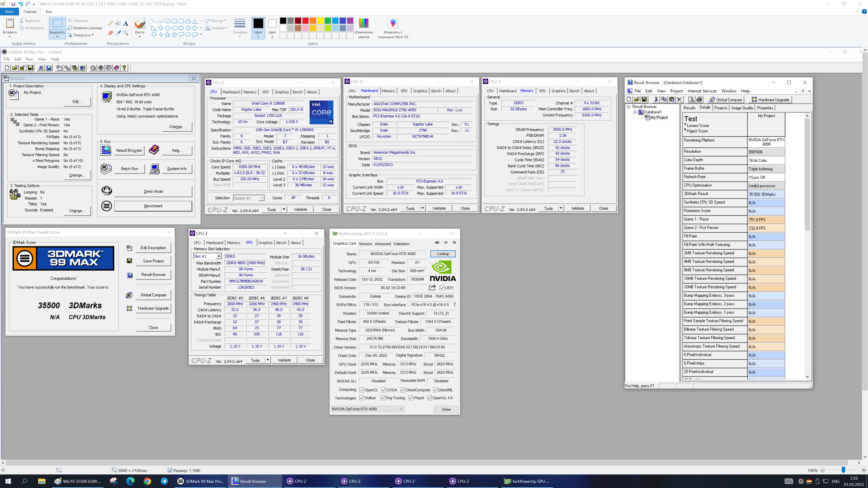Click GPU-Z screenshot camera icon
The image size is (868, 488).
coord(437,242)
